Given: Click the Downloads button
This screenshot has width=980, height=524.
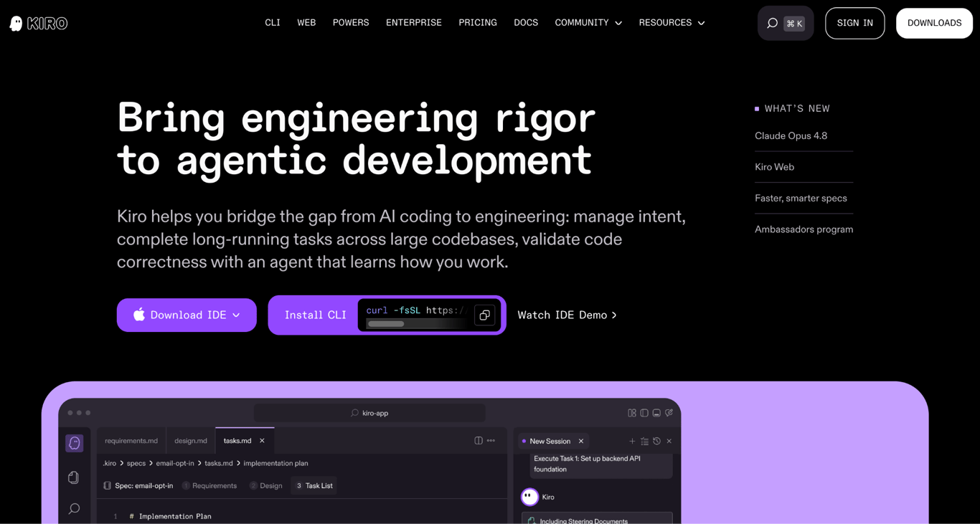Looking at the screenshot, I should tap(934, 23).
